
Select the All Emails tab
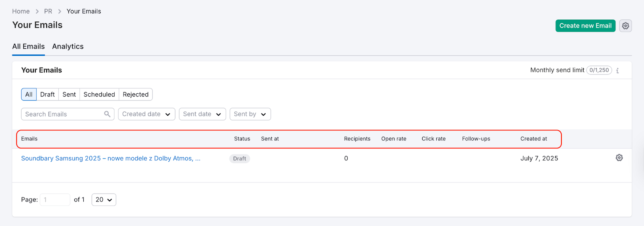point(28,47)
